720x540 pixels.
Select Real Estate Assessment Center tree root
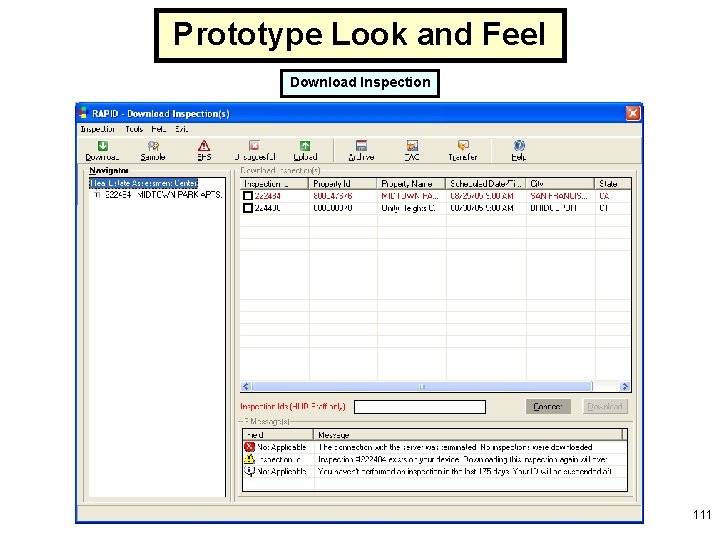144,183
